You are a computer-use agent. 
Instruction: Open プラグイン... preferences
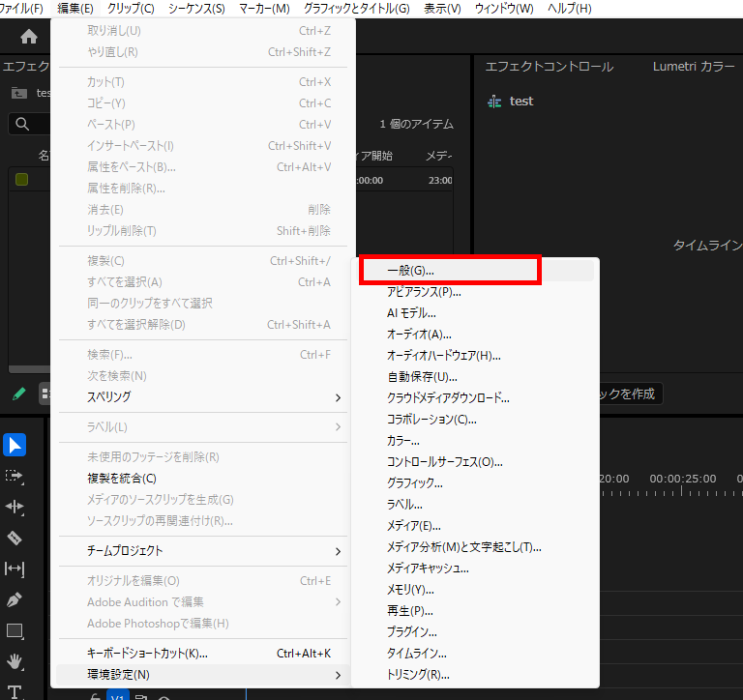click(x=475, y=632)
